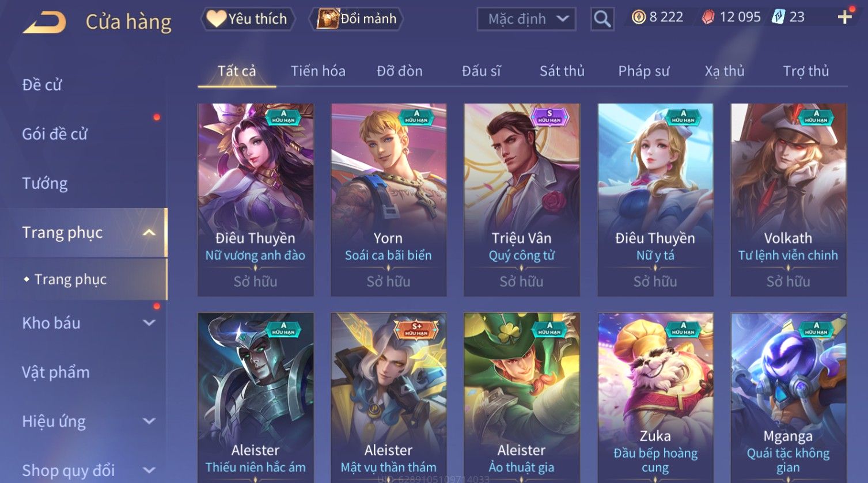Click the blue voucher currency icon
Screen dimensions: 868x483
point(778,17)
